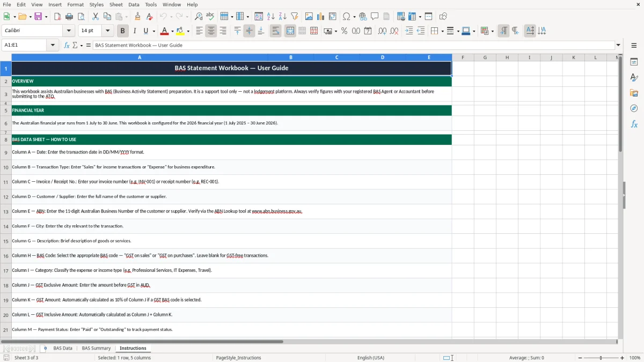The image size is (644, 362).
Task: Open Find & Replace
Action: [x=199, y=17]
